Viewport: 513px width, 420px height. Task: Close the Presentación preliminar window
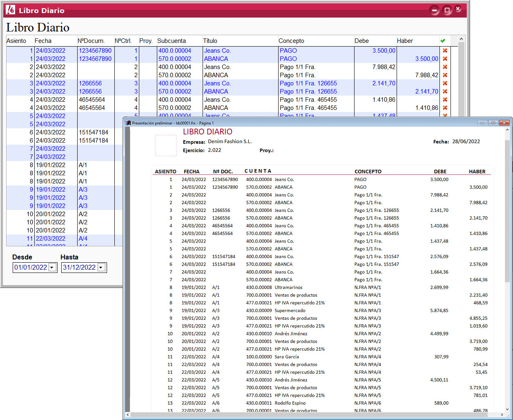tap(505, 123)
